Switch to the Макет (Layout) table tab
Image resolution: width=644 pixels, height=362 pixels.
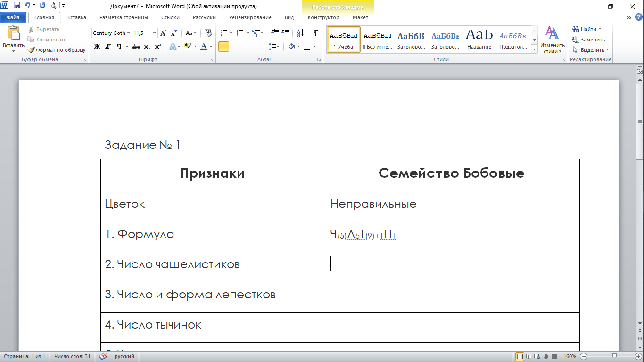360,17
